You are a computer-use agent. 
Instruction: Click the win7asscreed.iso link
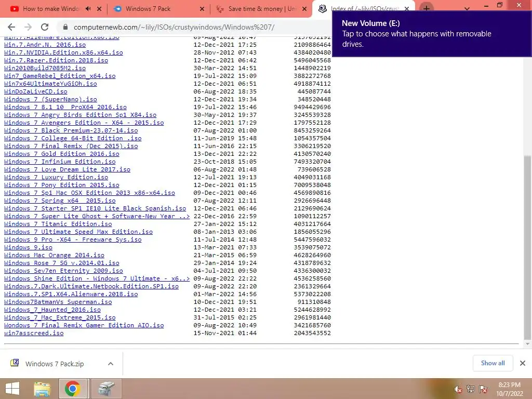point(34,334)
